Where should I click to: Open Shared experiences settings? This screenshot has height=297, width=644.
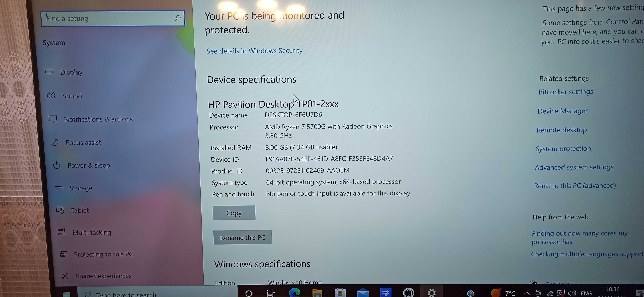(103, 276)
